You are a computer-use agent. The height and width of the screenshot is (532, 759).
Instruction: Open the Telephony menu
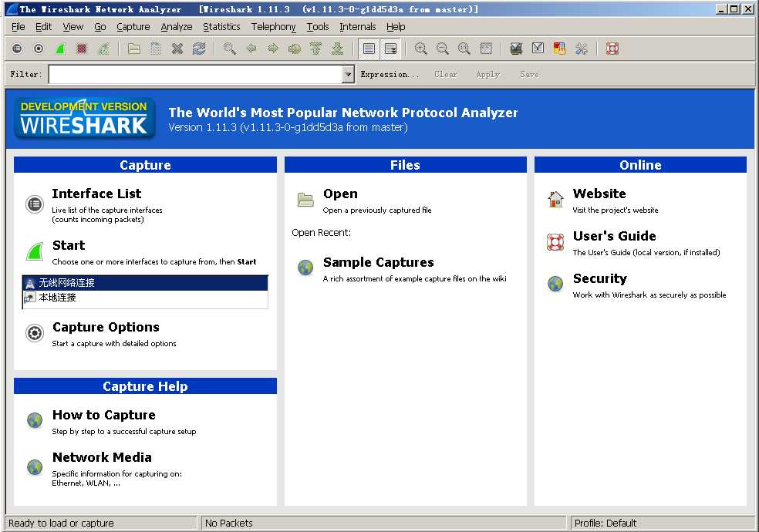pyautogui.click(x=273, y=26)
